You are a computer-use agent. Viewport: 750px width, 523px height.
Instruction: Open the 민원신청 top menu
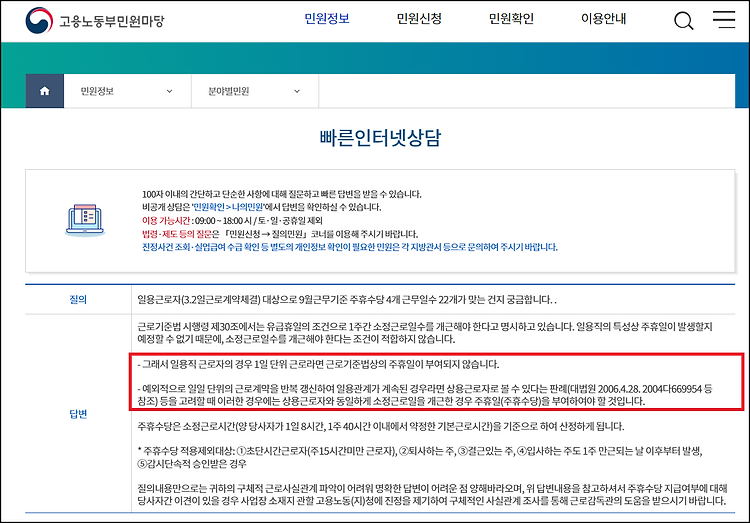click(x=419, y=19)
